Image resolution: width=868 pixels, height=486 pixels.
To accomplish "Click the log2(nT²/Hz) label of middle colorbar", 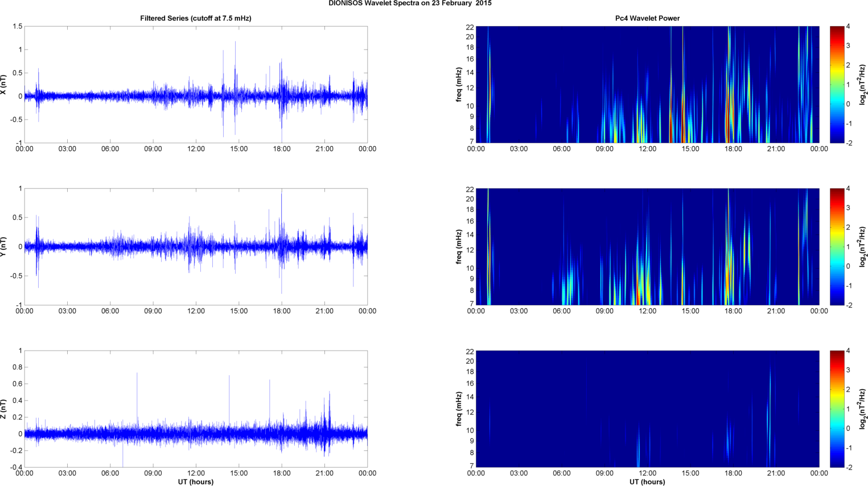I will tap(863, 246).
